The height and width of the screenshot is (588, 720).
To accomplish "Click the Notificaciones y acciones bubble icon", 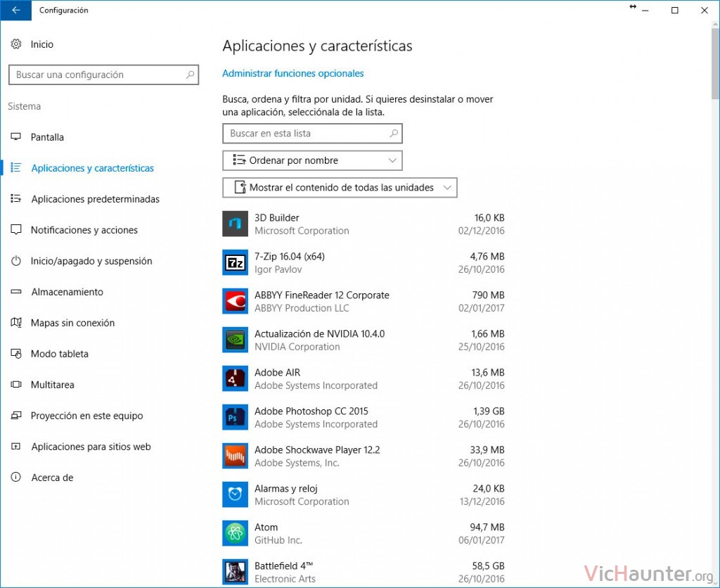I will click(16, 230).
